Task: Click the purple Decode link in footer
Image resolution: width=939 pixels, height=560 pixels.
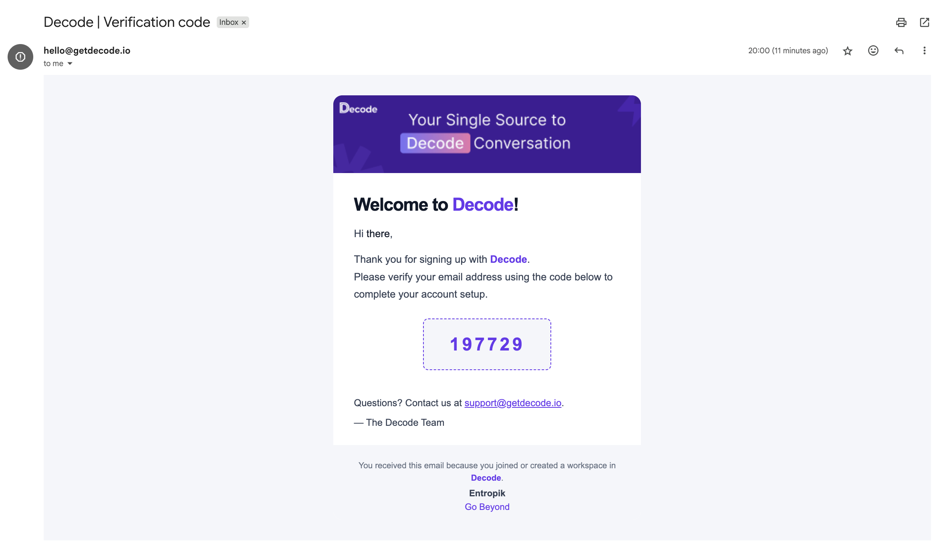Action: point(486,478)
